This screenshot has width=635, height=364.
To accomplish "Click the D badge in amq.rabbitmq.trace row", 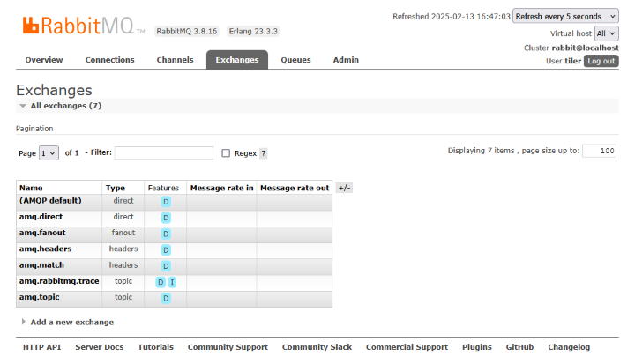I will (x=161, y=282).
